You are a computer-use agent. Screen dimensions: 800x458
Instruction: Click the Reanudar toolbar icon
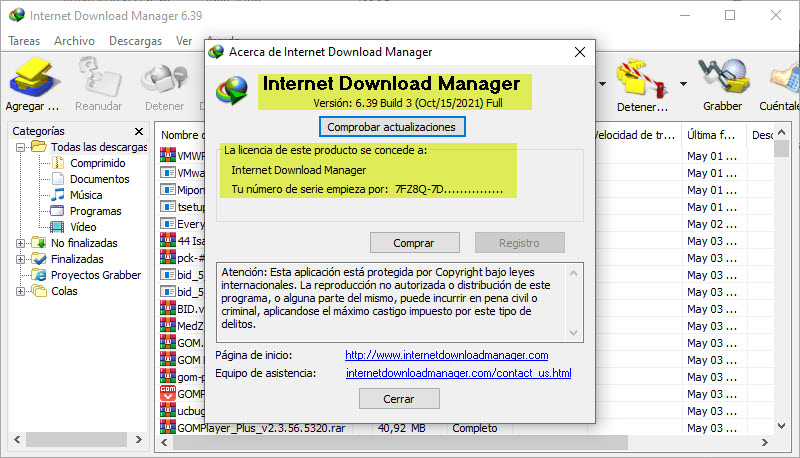(98, 78)
